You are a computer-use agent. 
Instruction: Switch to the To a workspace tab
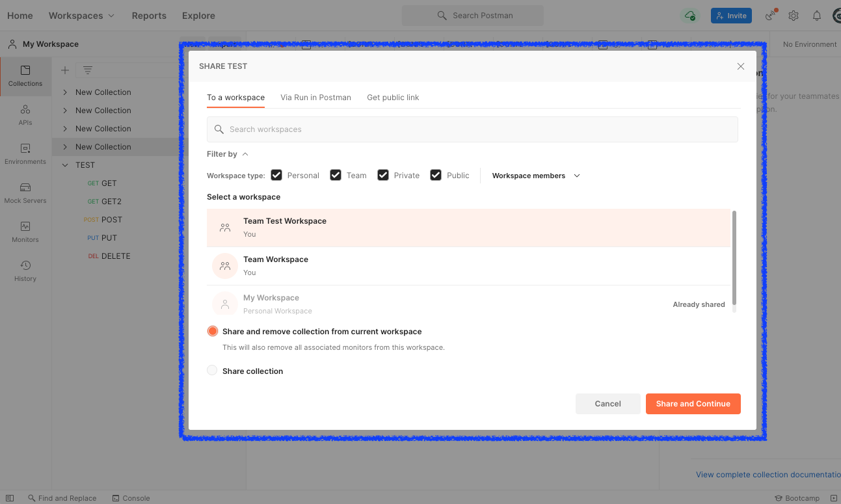coord(235,98)
